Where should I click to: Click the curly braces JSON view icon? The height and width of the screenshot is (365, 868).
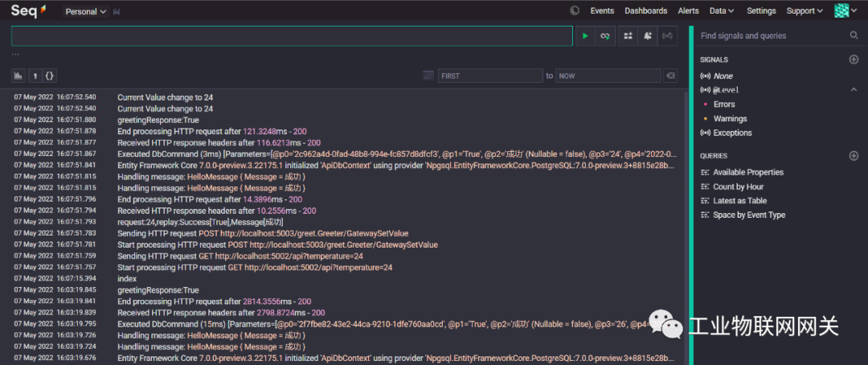pyautogui.click(x=49, y=76)
